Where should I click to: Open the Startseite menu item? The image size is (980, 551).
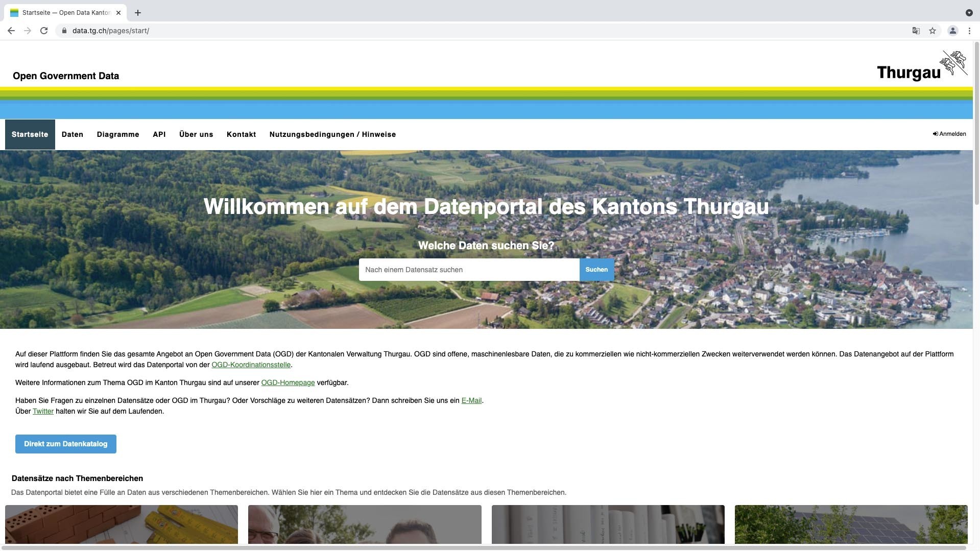pyautogui.click(x=30, y=134)
